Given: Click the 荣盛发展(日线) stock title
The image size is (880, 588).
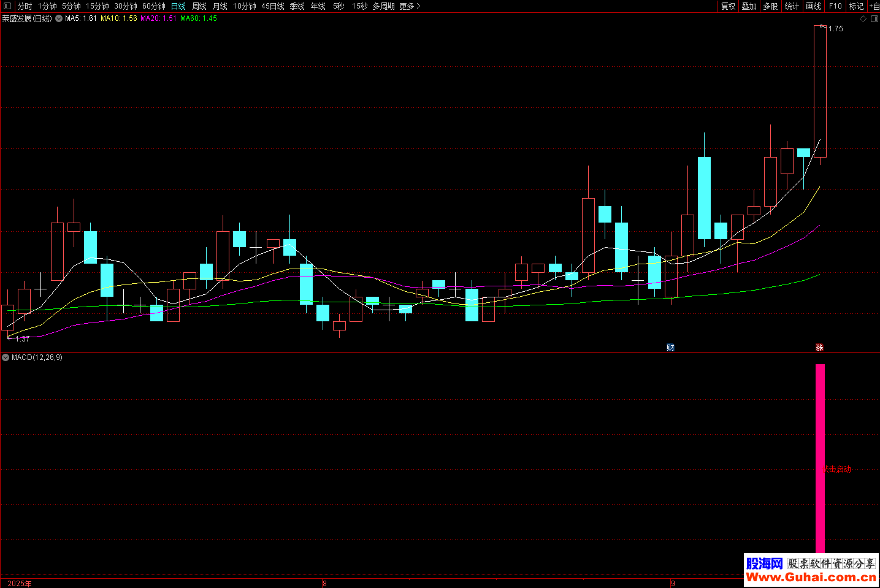Looking at the screenshot, I should (x=27, y=19).
